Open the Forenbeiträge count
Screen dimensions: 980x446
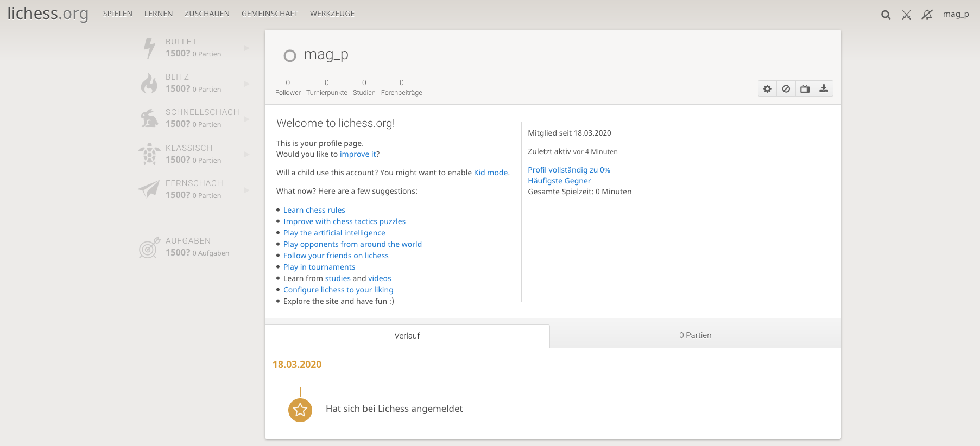click(x=402, y=87)
